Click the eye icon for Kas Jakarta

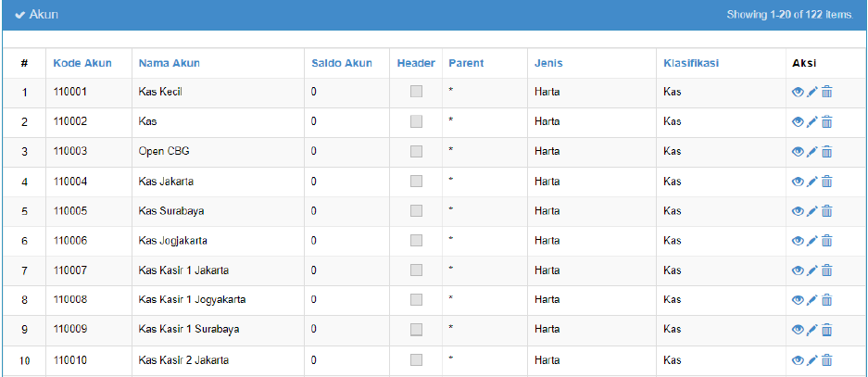click(x=798, y=182)
